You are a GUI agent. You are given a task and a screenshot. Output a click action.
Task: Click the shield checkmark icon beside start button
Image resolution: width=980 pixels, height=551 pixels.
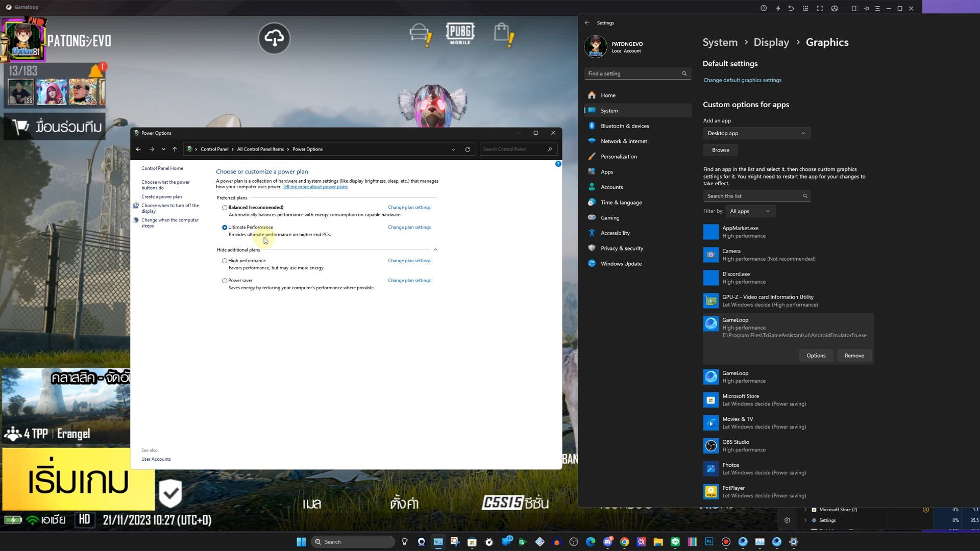pyautogui.click(x=170, y=493)
